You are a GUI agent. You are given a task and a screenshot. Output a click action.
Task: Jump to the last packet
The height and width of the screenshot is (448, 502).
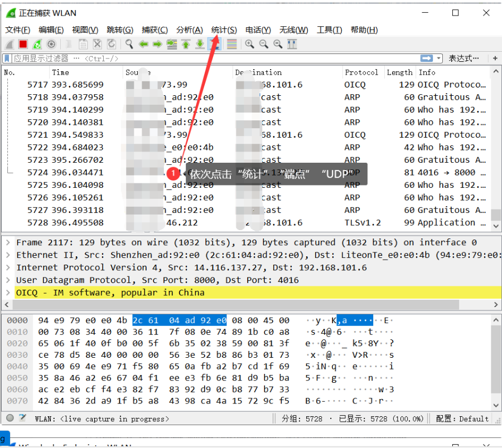point(200,44)
